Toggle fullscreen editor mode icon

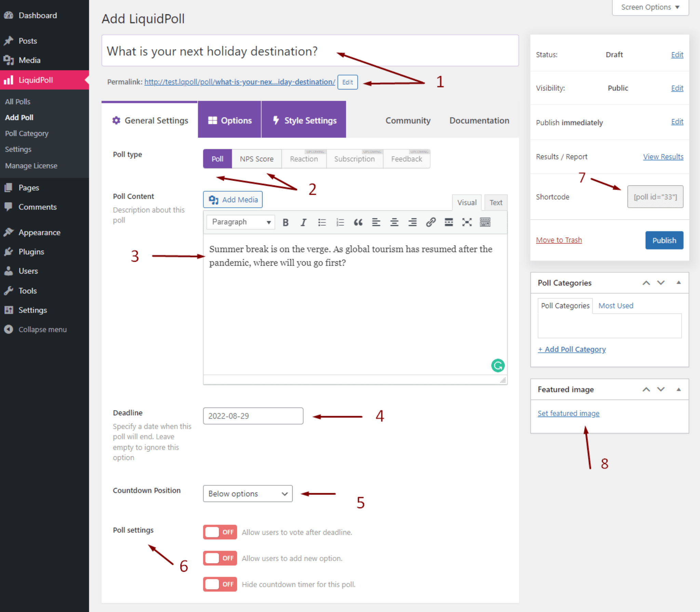(x=467, y=222)
